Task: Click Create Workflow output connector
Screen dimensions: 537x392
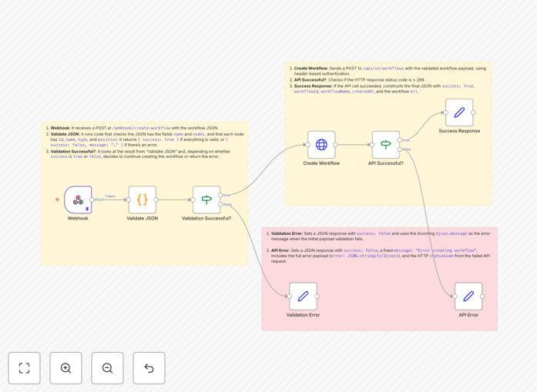Action: [x=335, y=145]
